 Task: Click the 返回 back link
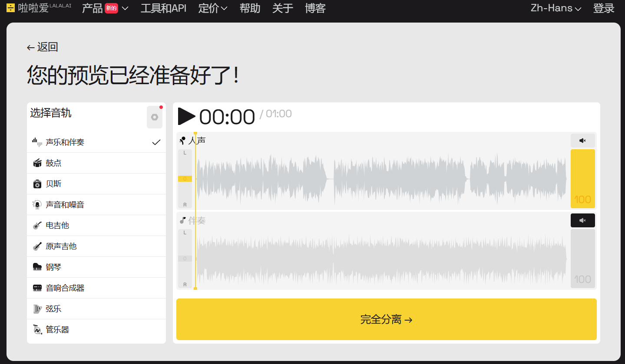tap(43, 47)
